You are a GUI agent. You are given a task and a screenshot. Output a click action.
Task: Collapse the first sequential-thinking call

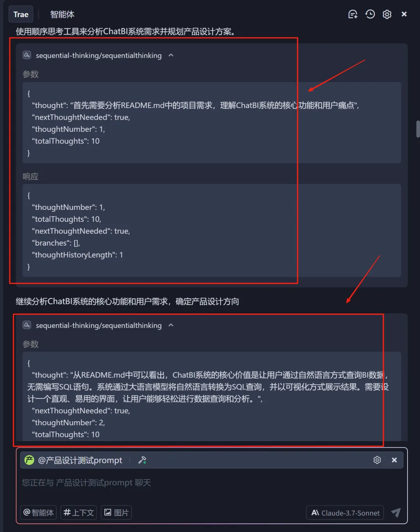171,55
